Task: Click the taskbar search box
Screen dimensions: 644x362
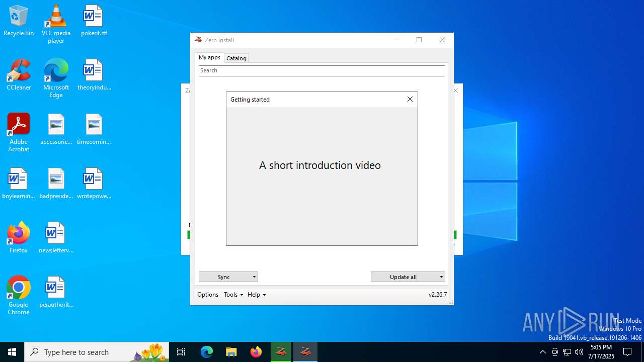Action: 97,352
